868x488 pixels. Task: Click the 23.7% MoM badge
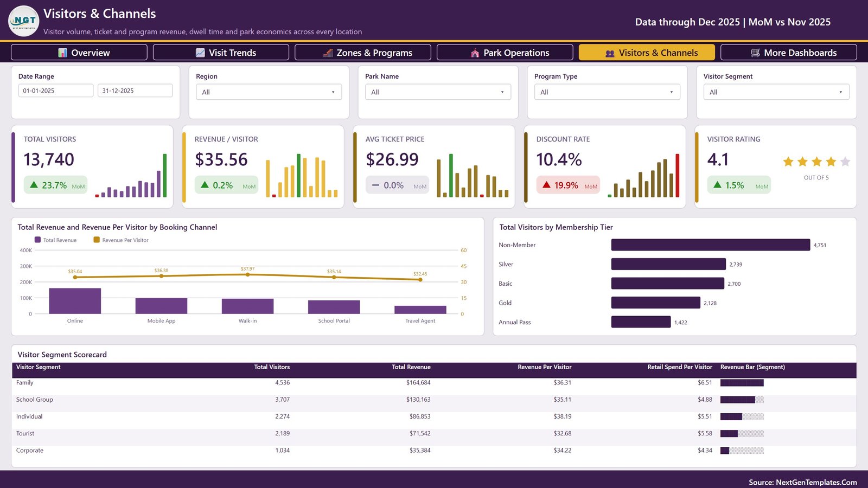pos(55,185)
